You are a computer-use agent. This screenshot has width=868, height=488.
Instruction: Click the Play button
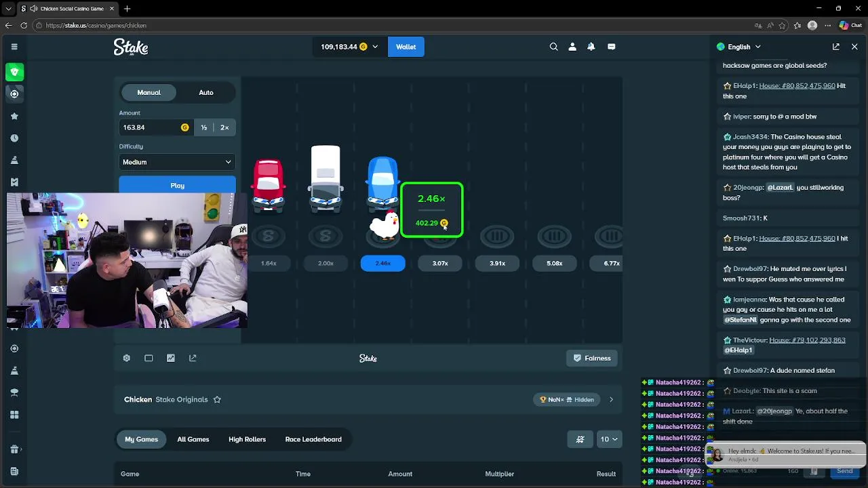coord(177,186)
